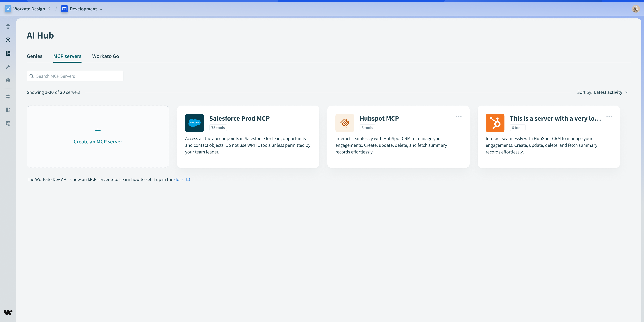Viewport: 644px width, 322px height.
Task: Click the wrench tools sidebar icon
Action: click(x=8, y=67)
